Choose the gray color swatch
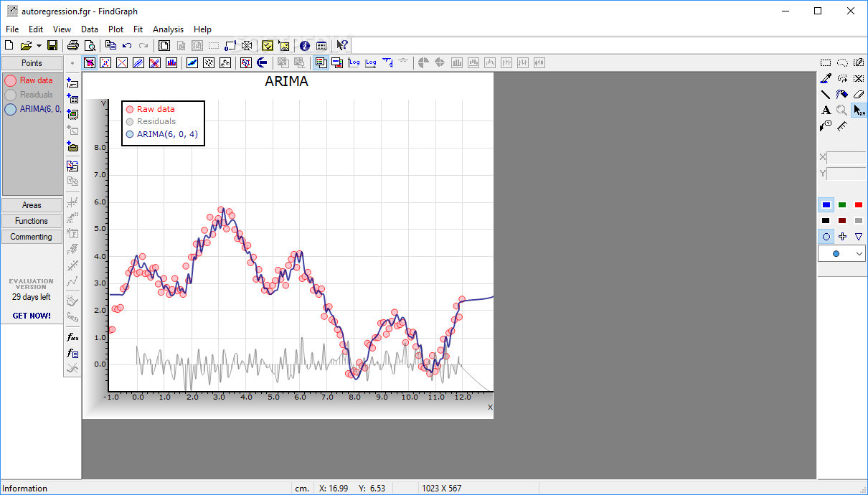 [859, 221]
